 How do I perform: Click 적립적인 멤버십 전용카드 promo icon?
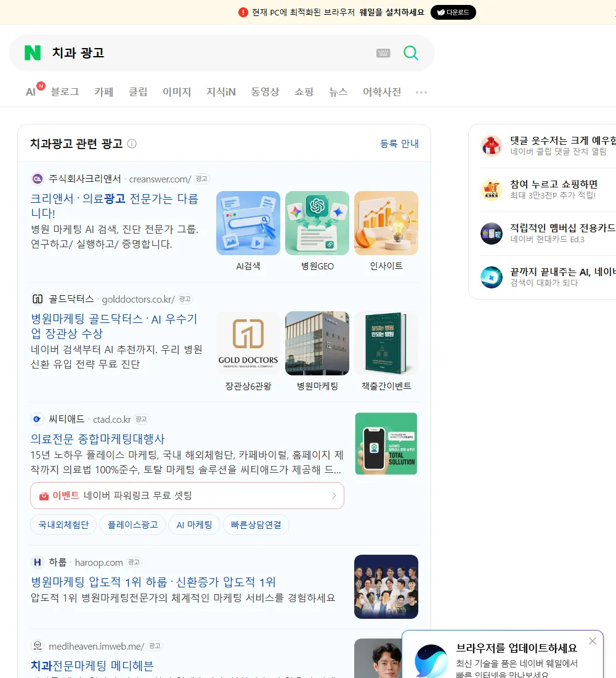pos(492,234)
